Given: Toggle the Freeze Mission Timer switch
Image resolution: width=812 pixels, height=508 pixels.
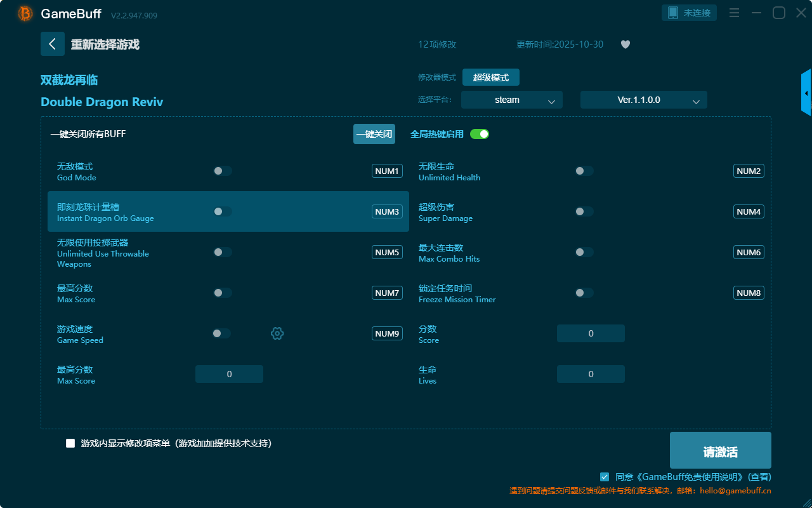Looking at the screenshot, I should click(x=584, y=293).
